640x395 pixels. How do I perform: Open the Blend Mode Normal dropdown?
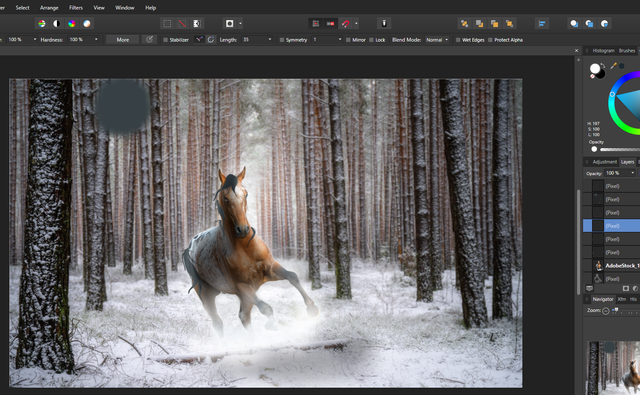(x=437, y=40)
